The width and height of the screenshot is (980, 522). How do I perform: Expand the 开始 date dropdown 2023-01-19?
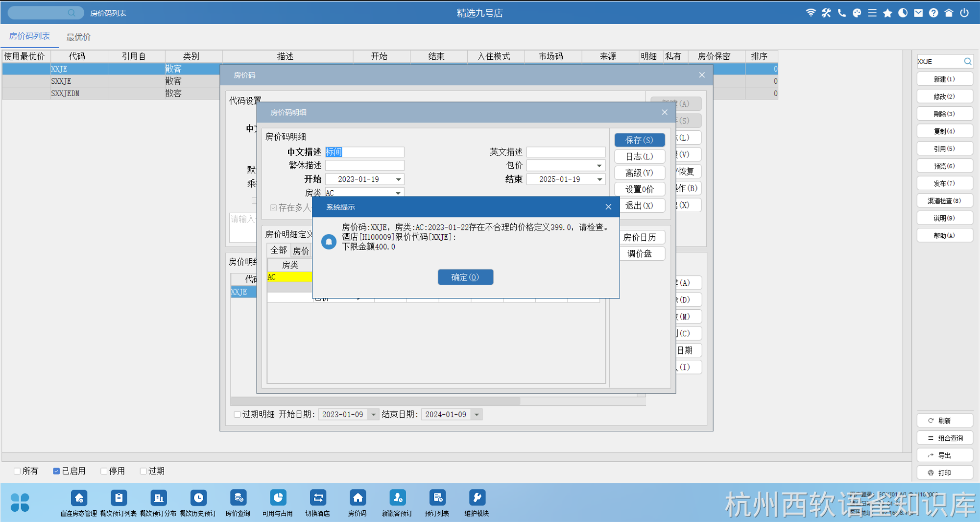click(x=398, y=179)
